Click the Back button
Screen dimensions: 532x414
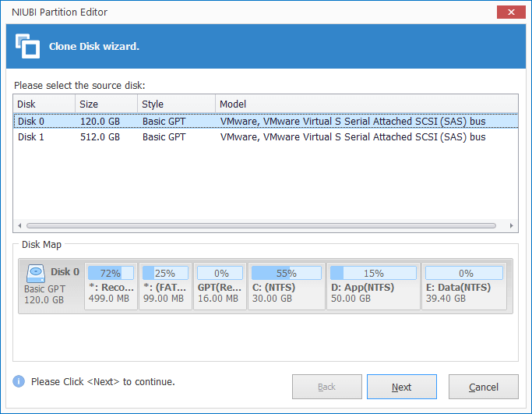click(326, 387)
